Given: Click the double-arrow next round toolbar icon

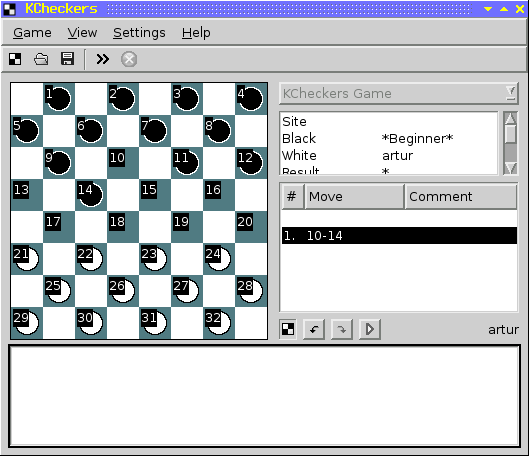Looking at the screenshot, I should click(103, 59).
